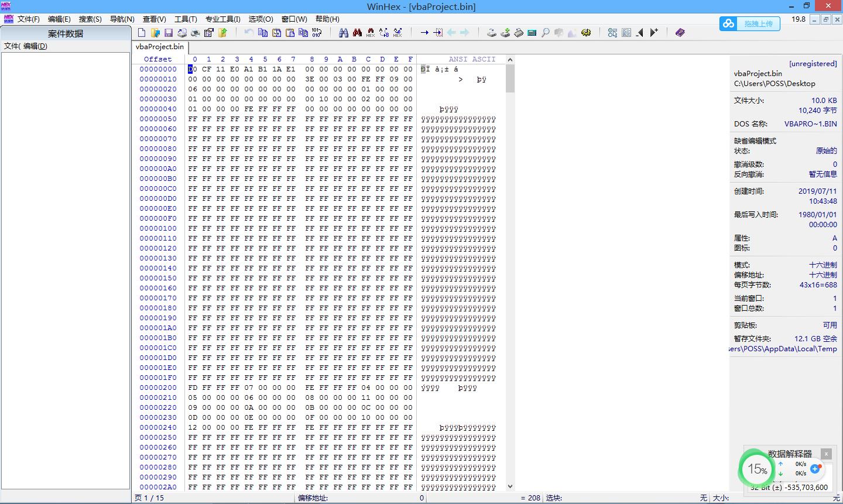Click the 案件数据 panel header

click(x=66, y=33)
